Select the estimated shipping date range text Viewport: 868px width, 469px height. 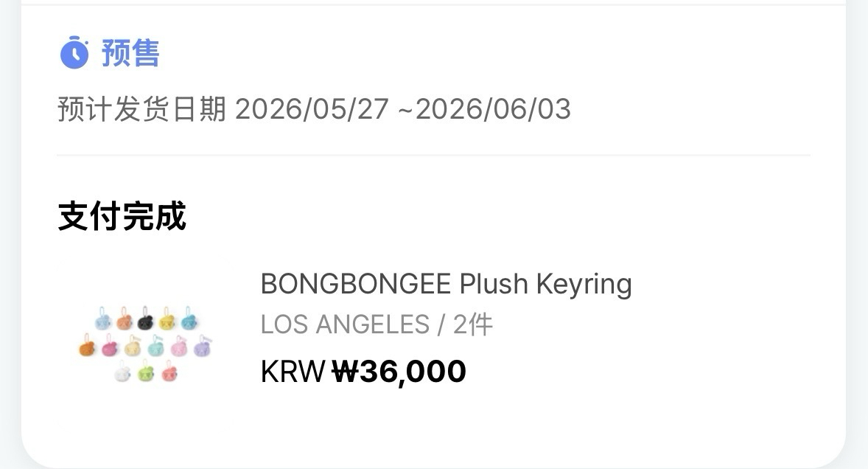point(315,110)
